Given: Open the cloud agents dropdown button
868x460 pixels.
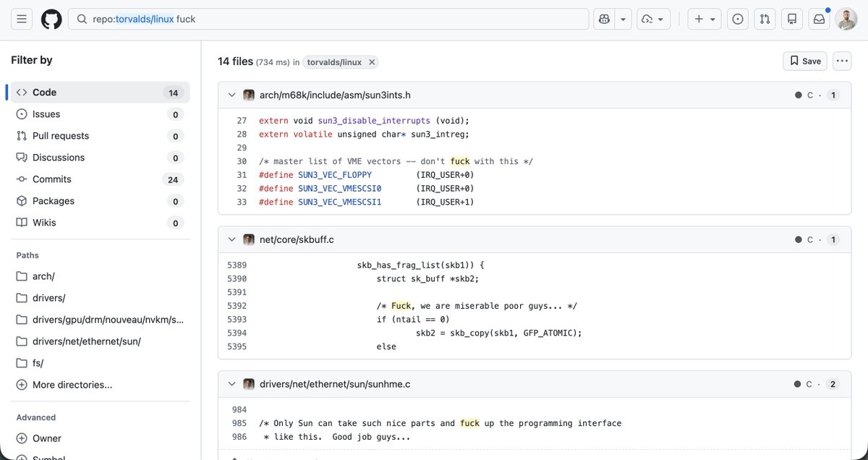Looking at the screenshot, I should [654, 20].
